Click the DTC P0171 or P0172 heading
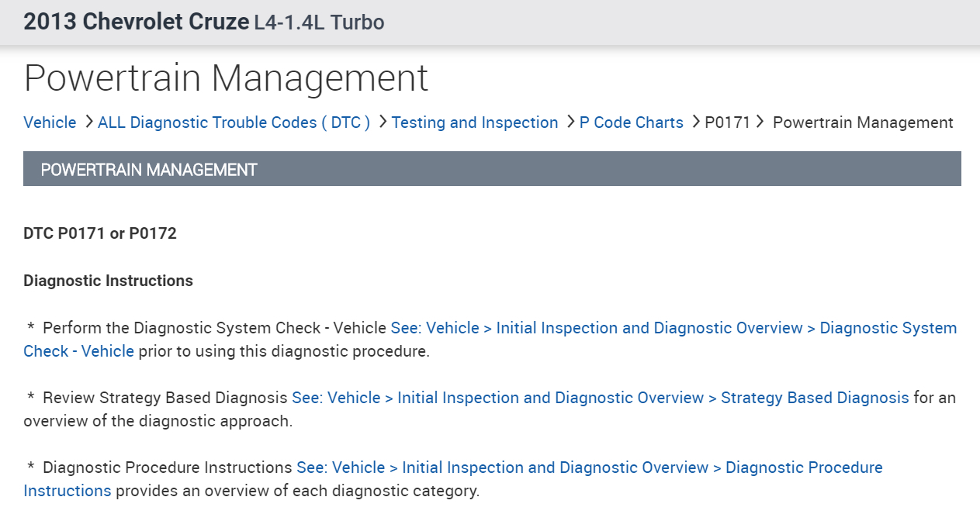 [x=100, y=233]
